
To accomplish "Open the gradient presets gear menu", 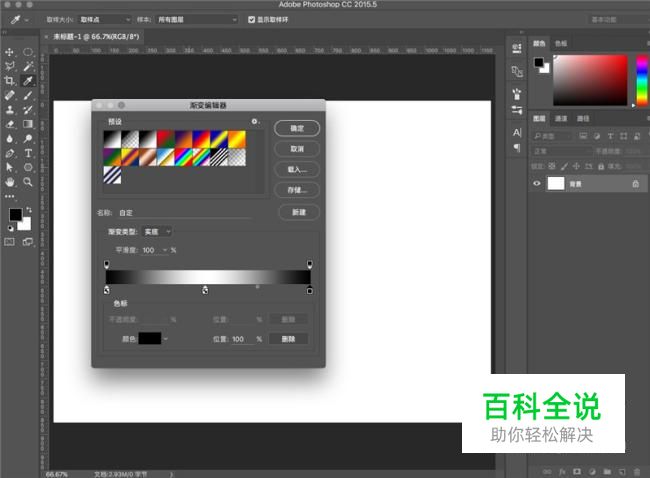I will [x=255, y=121].
